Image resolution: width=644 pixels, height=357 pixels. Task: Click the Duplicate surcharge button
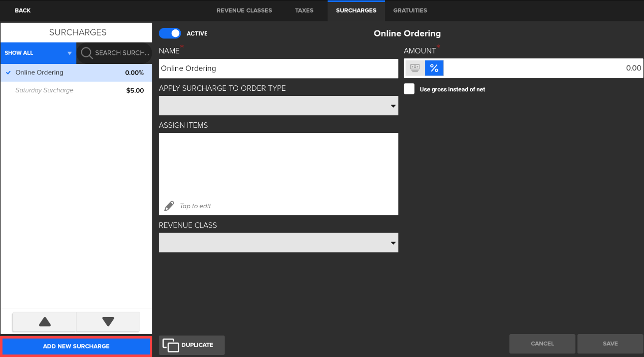[192, 345]
